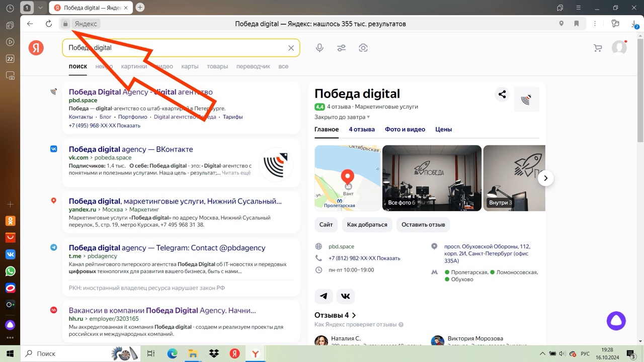Viewport: 644px width, 362px height.
Task: Open the map thumbnail with Пролетарская
Action: coord(347,178)
